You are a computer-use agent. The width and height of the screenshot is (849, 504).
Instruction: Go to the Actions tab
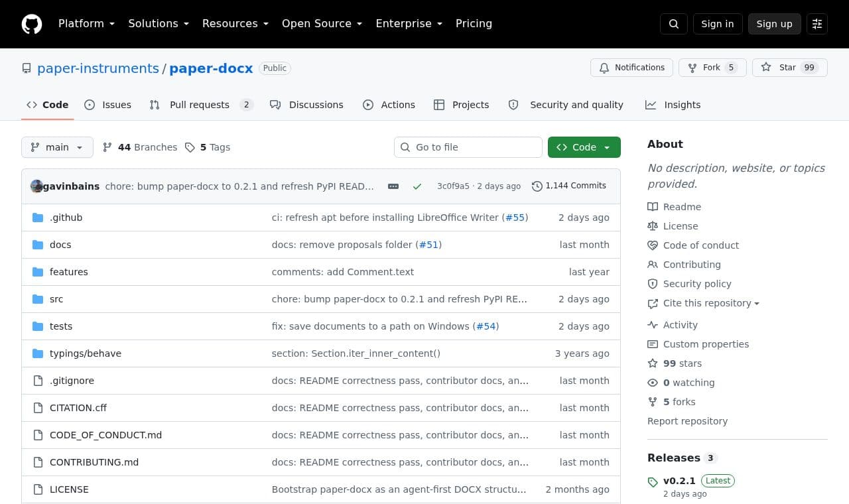click(389, 105)
